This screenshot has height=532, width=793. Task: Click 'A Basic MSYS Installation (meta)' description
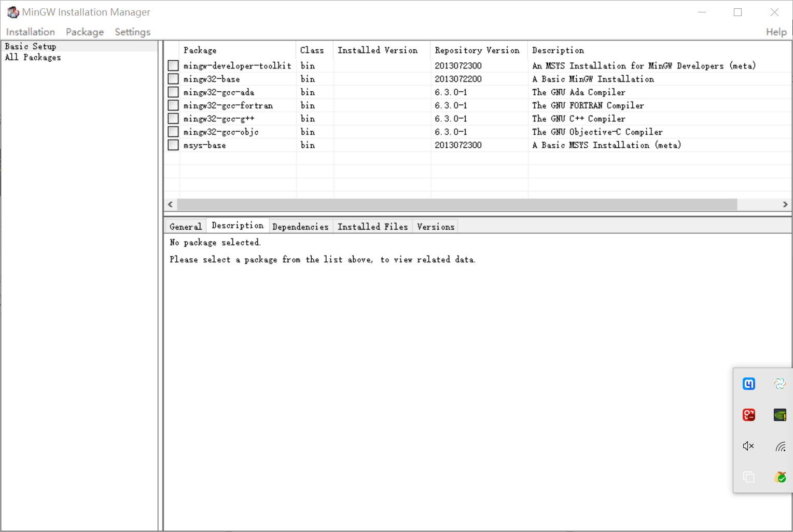pos(606,145)
